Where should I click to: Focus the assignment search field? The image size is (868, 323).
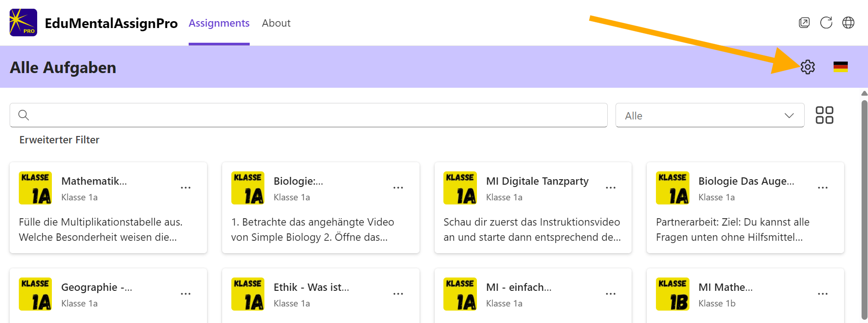point(308,115)
